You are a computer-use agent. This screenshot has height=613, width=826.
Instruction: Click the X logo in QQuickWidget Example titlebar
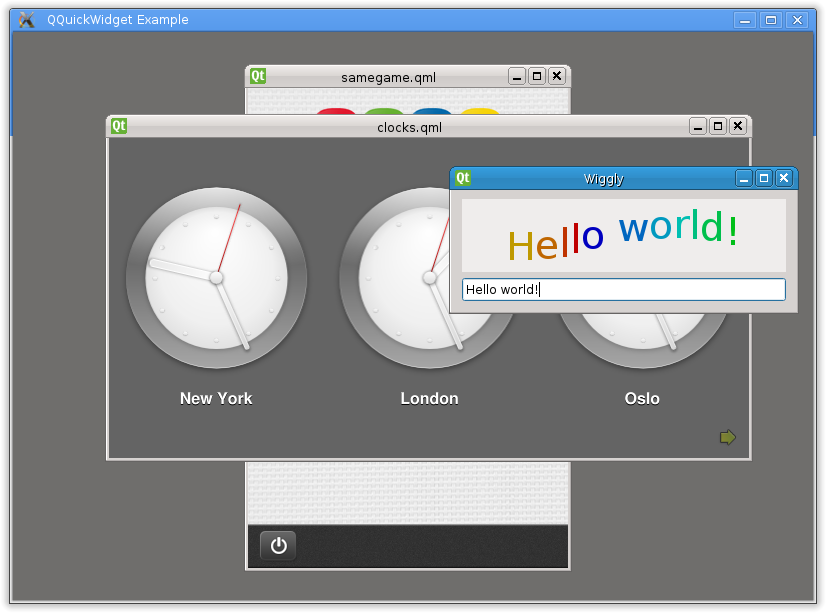26,20
